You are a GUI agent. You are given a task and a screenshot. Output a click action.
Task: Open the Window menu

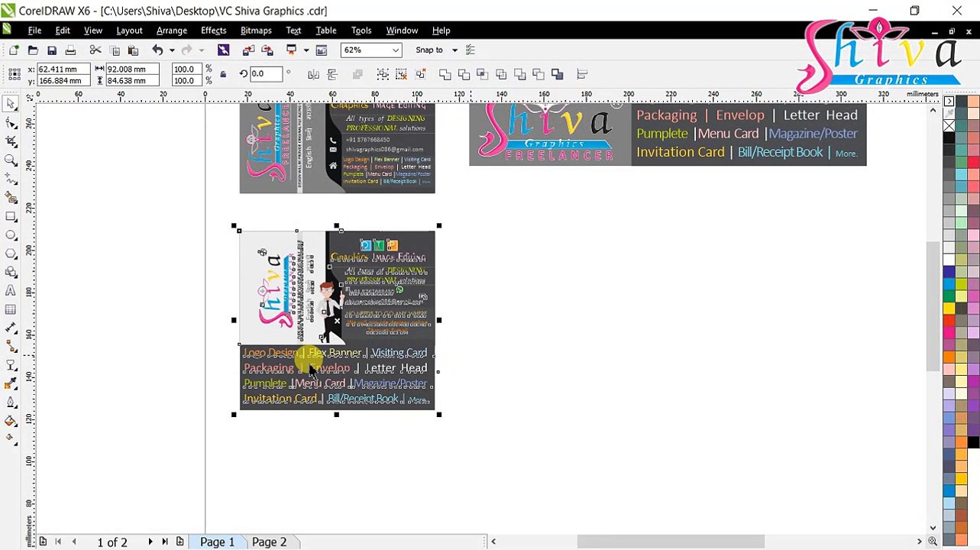tap(402, 31)
